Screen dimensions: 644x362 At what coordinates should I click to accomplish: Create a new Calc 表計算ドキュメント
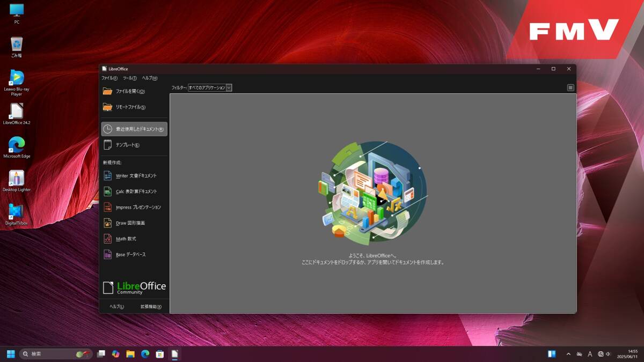coord(134,191)
